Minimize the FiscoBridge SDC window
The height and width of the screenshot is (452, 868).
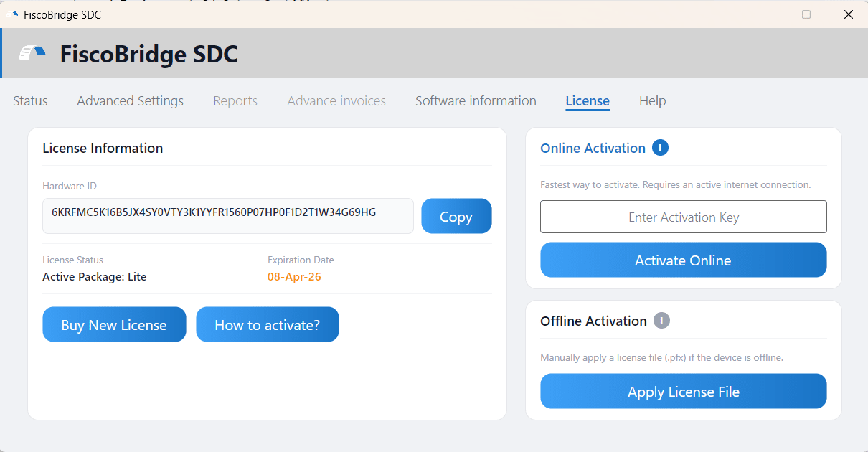point(763,14)
